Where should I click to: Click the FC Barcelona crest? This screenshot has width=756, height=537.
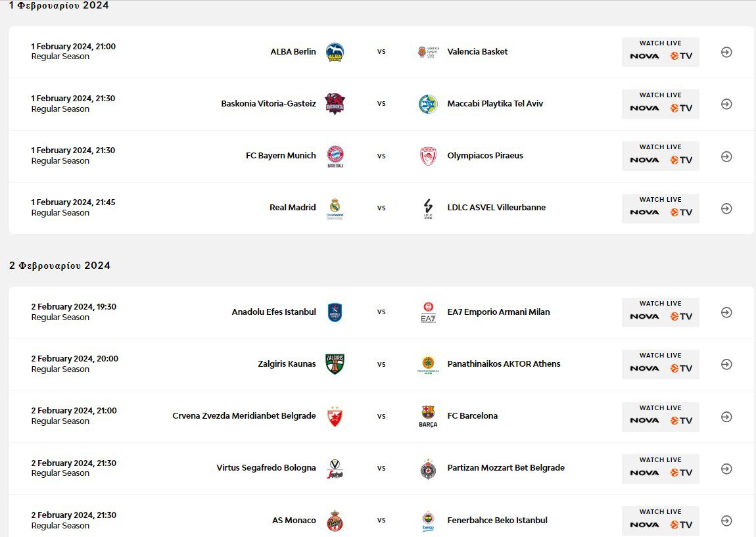[428, 416]
